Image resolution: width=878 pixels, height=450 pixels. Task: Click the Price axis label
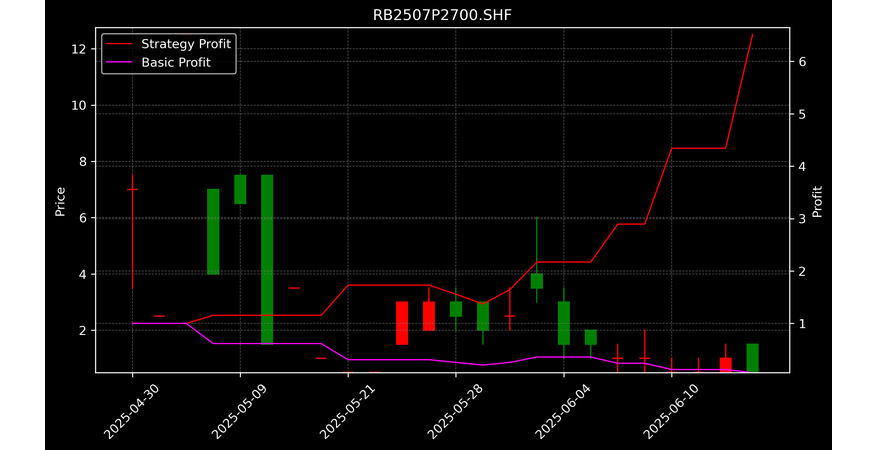pyautogui.click(x=60, y=201)
